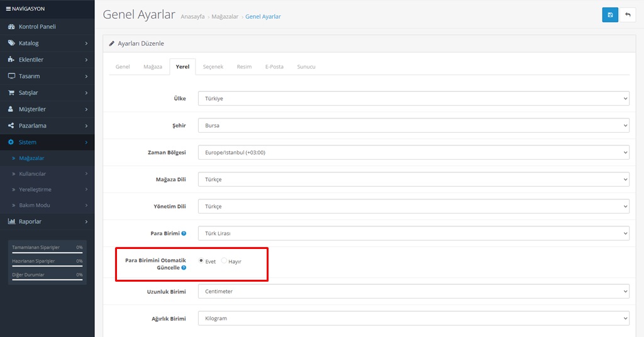
Task: Click the Katalog tag icon
Action: (x=11, y=43)
